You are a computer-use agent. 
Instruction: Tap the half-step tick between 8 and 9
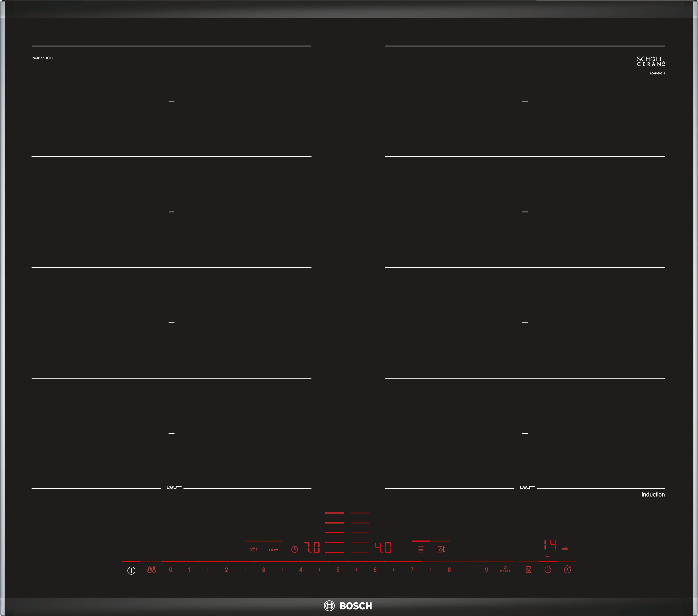pyautogui.click(x=468, y=570)
